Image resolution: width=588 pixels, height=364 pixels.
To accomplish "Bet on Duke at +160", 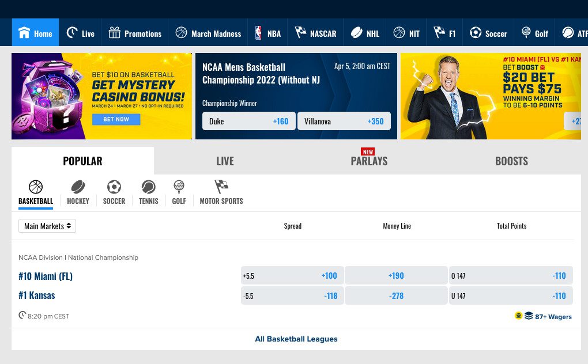I will coord(249,121).
